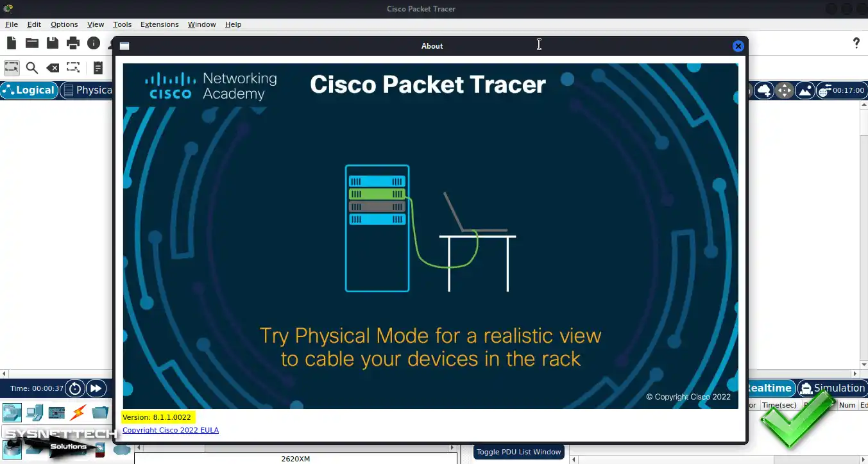
Task: Select the Network Devices category icon
Action: click(12, 412)
